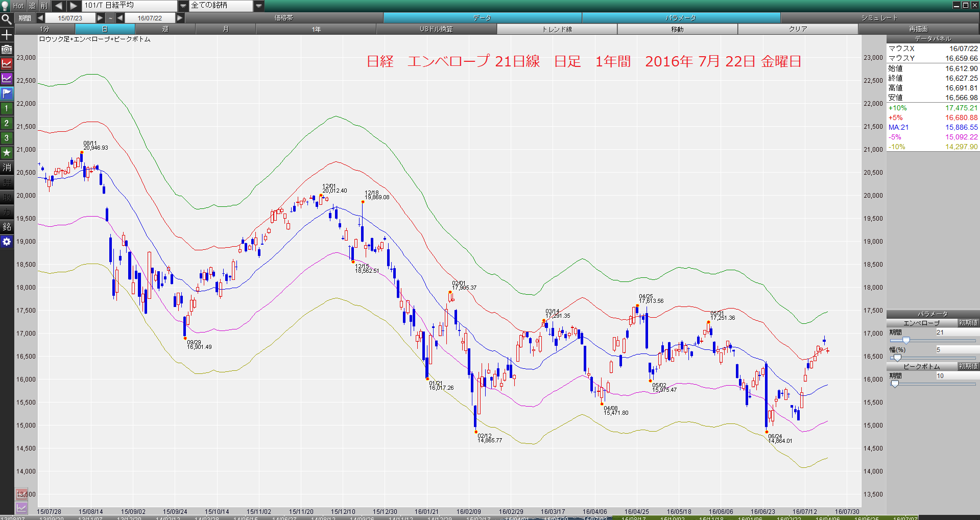Open the パラメータ tab

[681, 18]
